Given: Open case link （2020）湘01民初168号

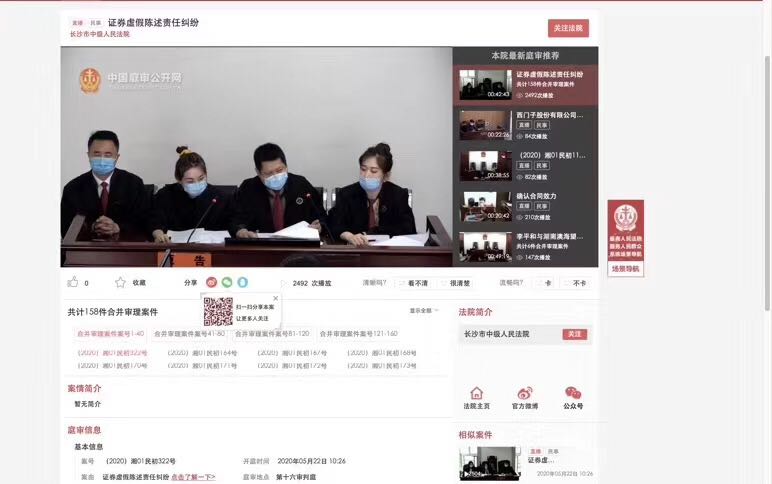Looking at the screenshot, I should click(382, 353).
